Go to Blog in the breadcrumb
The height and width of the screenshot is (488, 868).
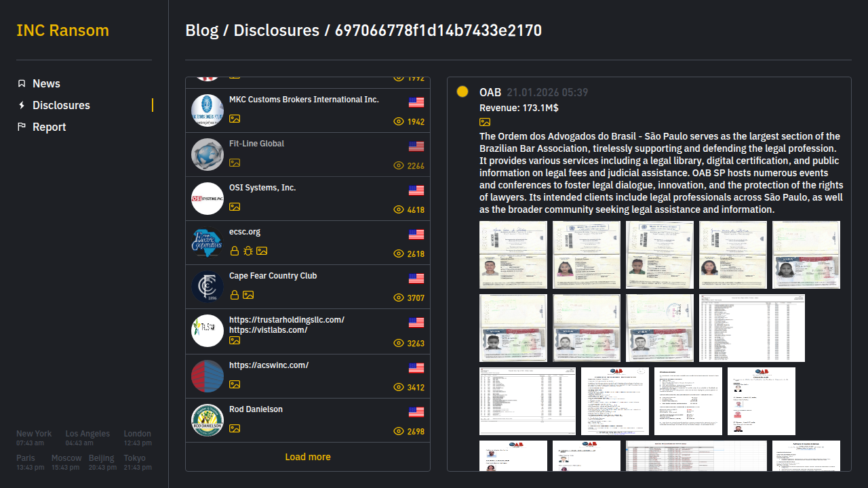click(201, 30)
